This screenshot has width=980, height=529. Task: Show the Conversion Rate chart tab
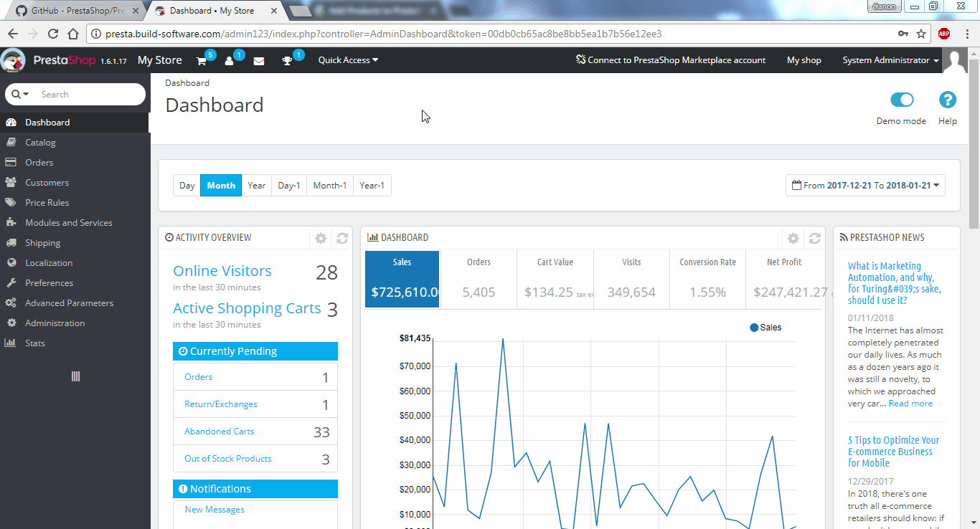point(707,280)
